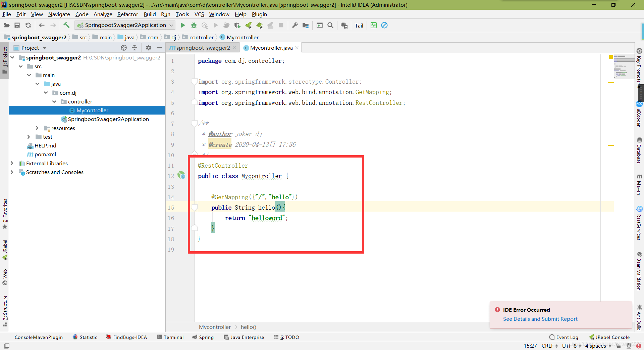
Task: Open the VCS menu
Action: [x=199, y=14]
